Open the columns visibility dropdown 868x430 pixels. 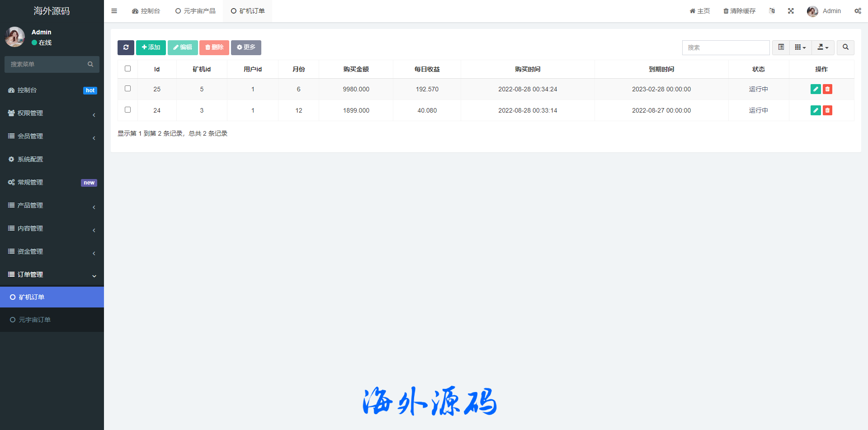pos(800,47)
